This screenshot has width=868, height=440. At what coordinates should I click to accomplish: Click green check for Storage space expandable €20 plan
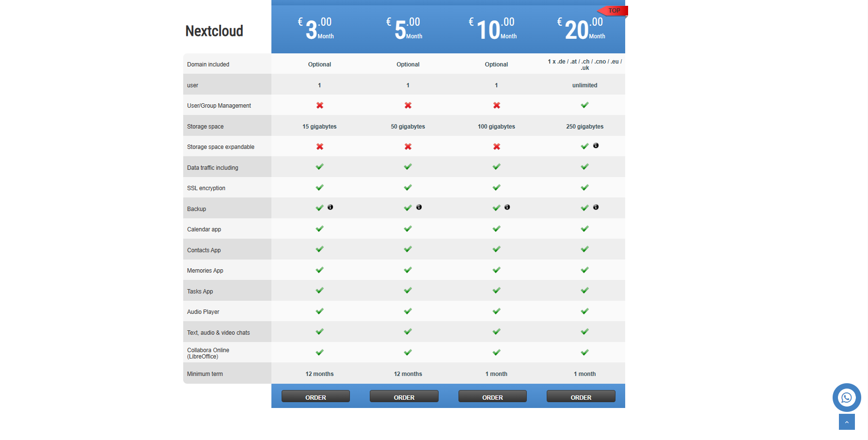coord(585,146)
